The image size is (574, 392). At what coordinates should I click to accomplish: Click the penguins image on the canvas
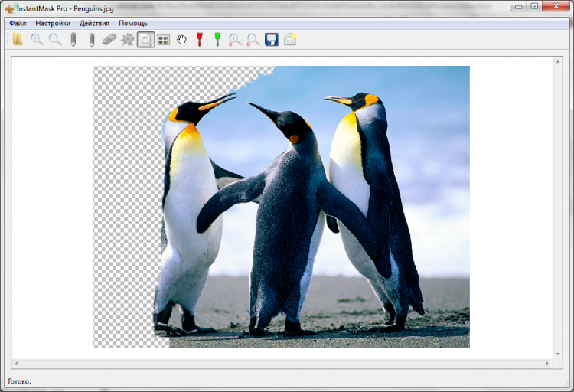tap(282, 207)
